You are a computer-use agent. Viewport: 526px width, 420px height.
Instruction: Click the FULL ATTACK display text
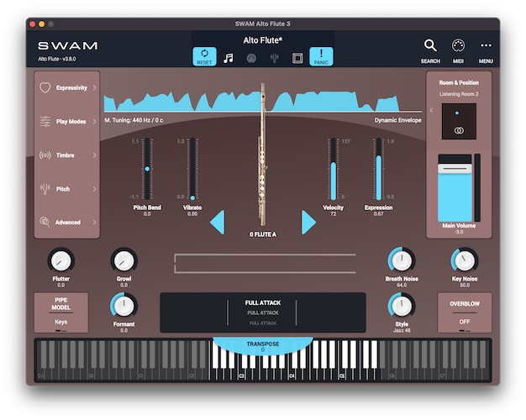pos(263,303)
